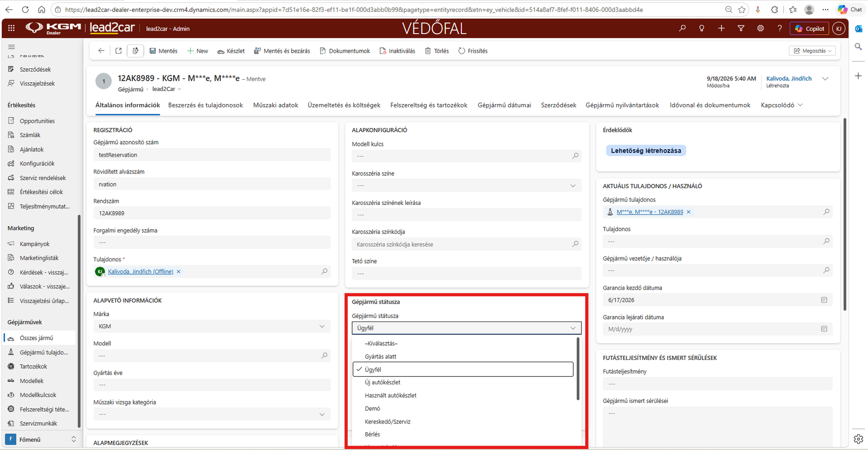Expand the Márka dropdown
Viewport: 868px width, 450px height.
click(x=322, y=326)
